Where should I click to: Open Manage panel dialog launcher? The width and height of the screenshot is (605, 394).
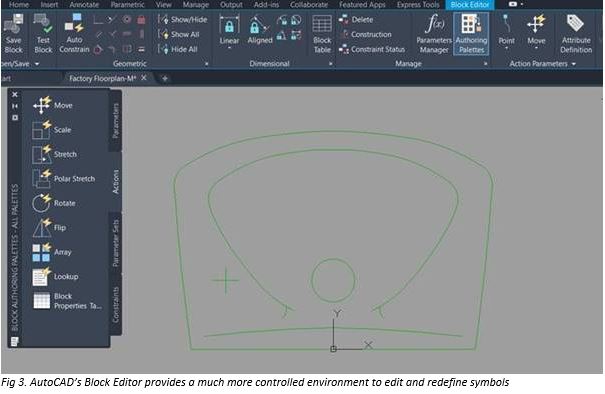coord(485,64)
